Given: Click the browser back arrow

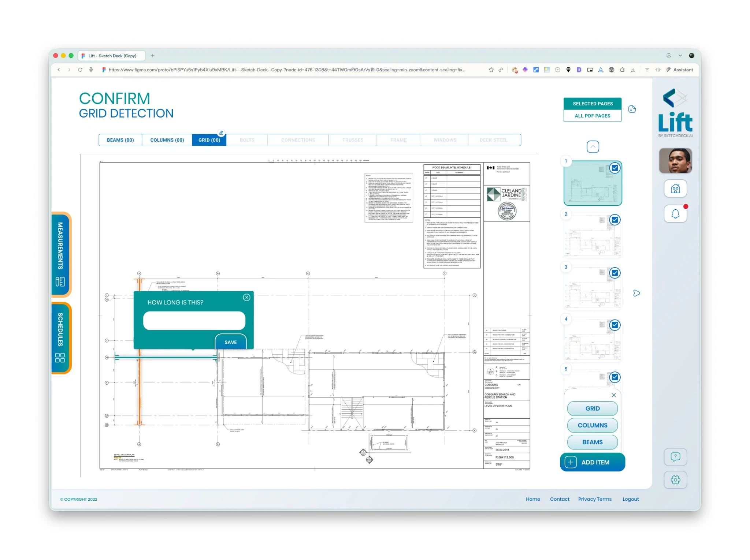Looking at the screenshot, I should tap(59, 70).
